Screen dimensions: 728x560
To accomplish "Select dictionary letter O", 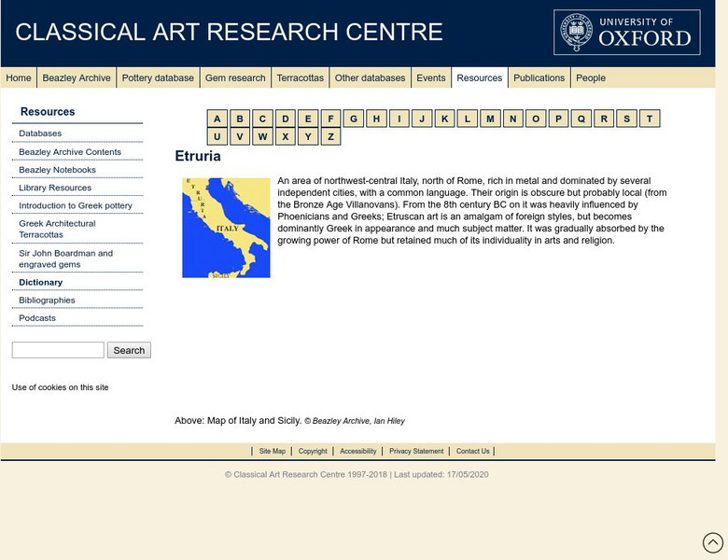I will (x=536, y=119).
